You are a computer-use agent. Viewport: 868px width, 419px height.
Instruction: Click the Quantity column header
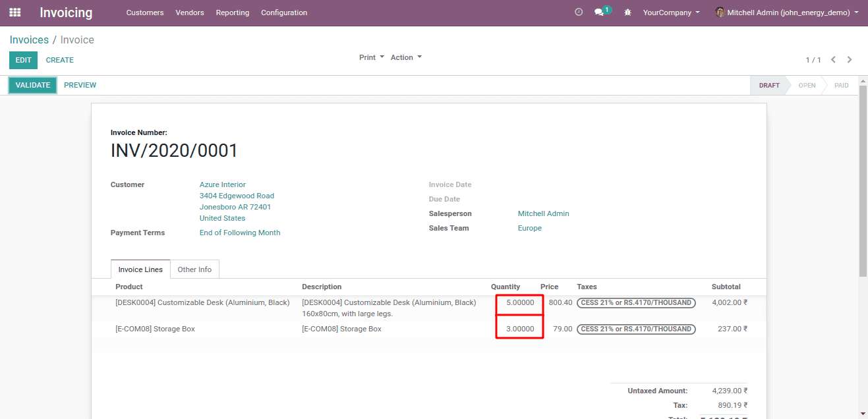506,287
